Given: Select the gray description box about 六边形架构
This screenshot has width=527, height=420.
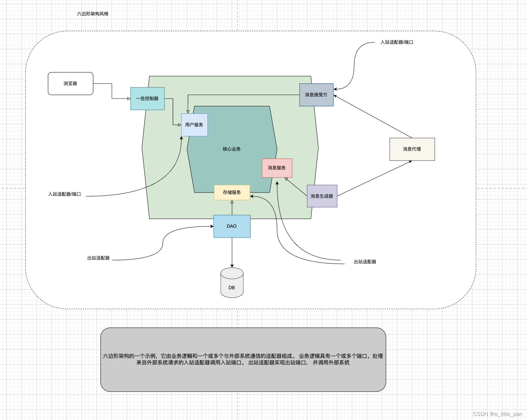Looking at the screenshot, I should click(x=243, y=360).
